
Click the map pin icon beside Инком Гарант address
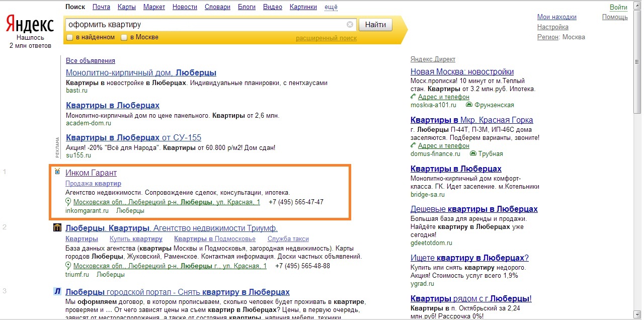pyautogui.click(x=68, y=202)
